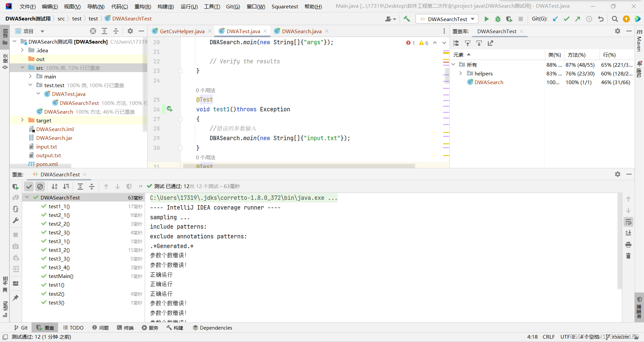Run with coverage from top toolbar

pos(509,19)
